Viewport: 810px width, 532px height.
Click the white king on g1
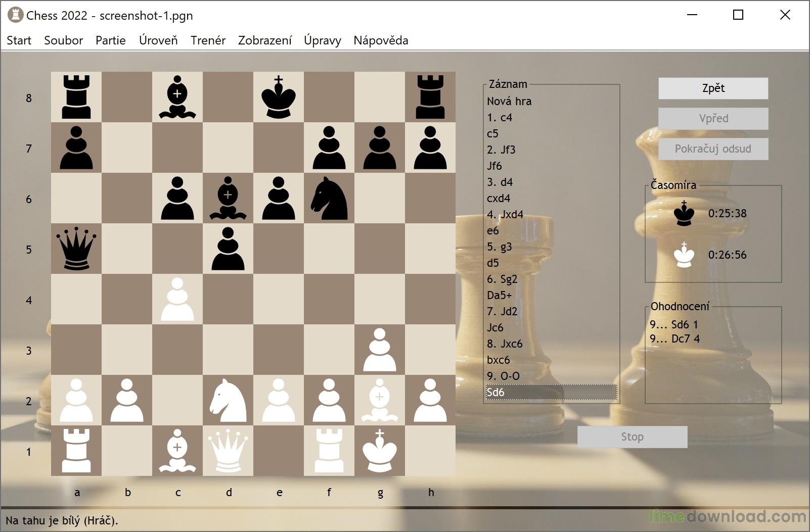pos(380,451)
